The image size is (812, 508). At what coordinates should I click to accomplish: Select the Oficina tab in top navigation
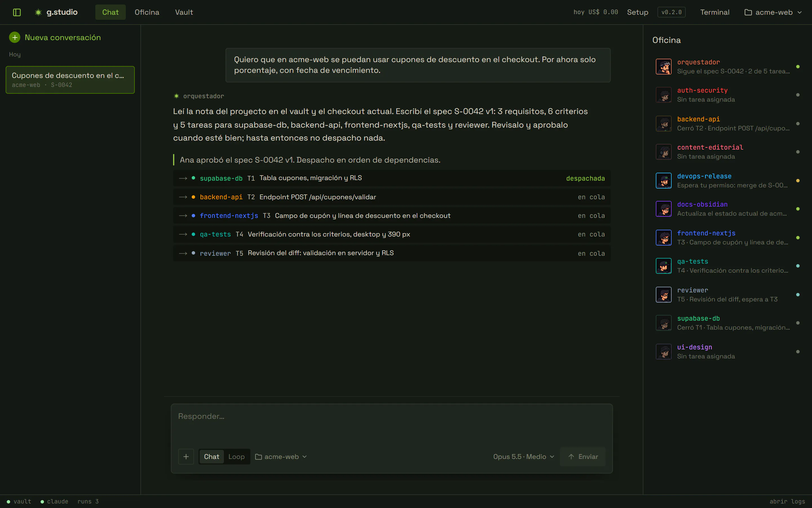click(147, 12)
